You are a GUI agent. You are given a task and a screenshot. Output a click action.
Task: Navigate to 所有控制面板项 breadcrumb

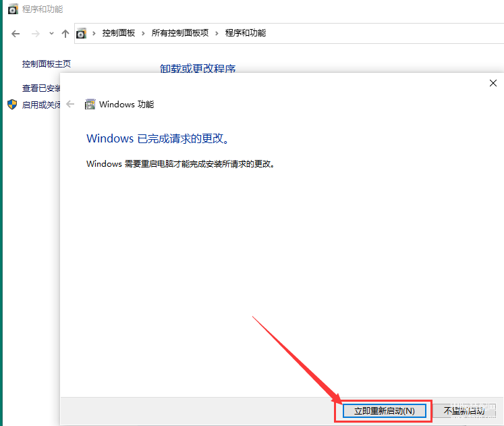click(x=180, y=33)
